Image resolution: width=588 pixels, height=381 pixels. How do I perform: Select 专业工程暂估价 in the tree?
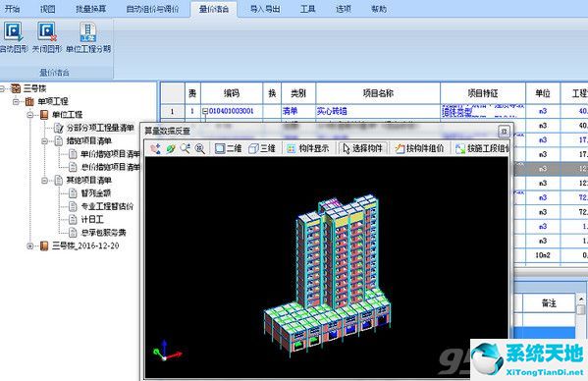(x=107, y=206)
